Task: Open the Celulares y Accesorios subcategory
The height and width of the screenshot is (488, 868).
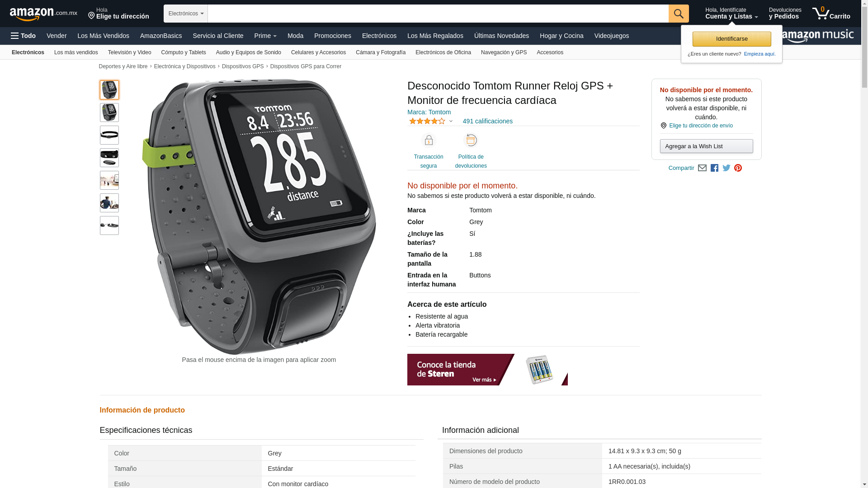Action: pyautogui.click(x=318, y=52)
